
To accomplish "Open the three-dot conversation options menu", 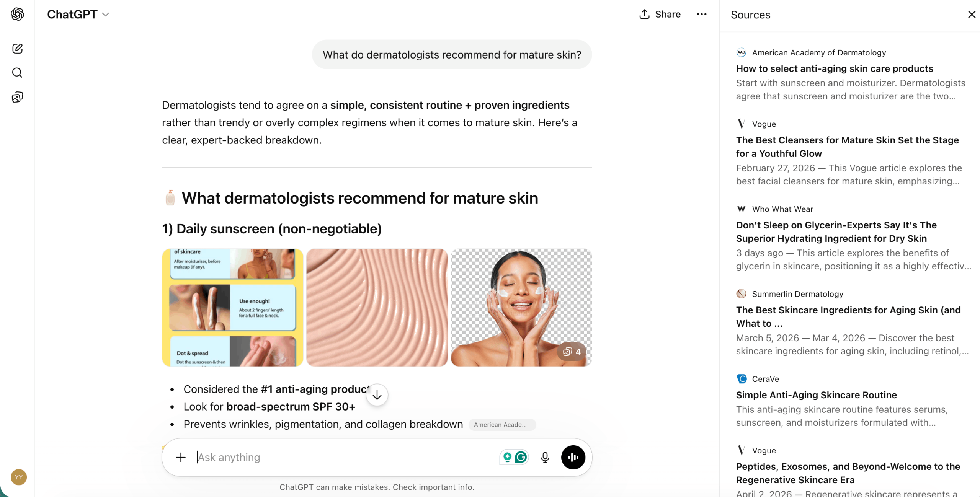I will pos(701,14).
